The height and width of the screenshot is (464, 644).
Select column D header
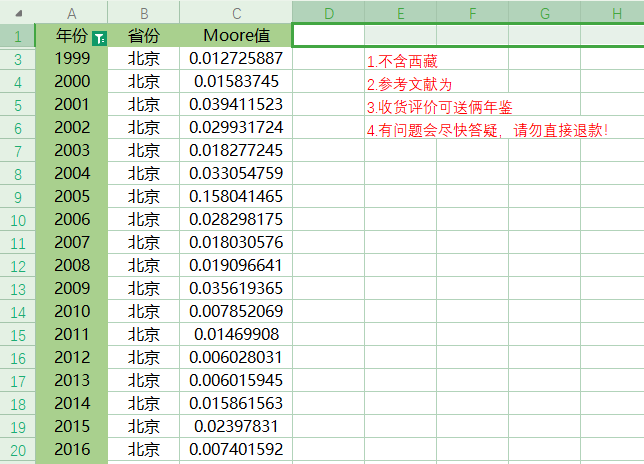329,12
